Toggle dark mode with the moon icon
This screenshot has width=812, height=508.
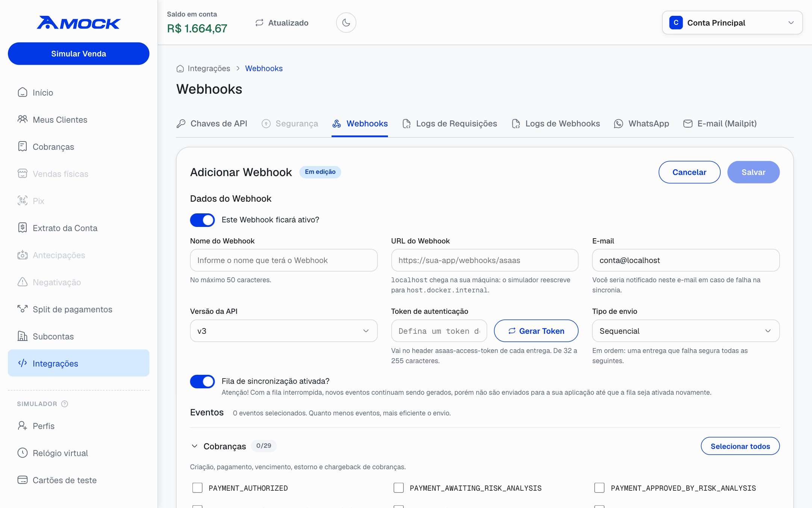(x=346, y=23)
